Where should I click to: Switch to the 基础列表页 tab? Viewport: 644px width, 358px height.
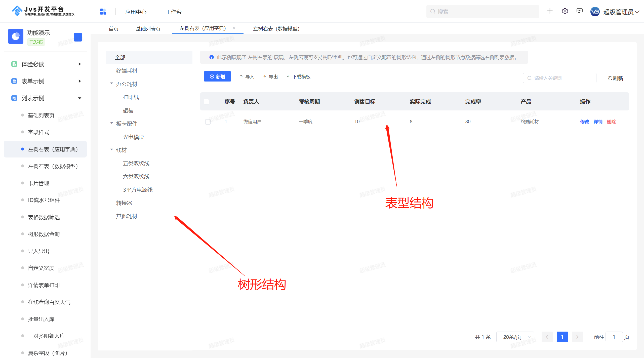(x=148, y=29)
